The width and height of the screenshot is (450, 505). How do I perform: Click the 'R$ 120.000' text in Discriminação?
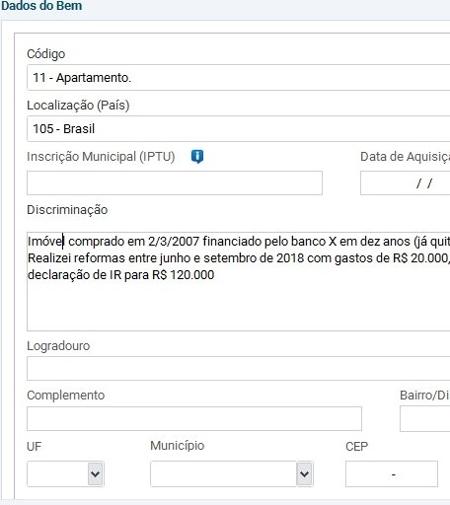pyautogui.click(x=183, y=275)
